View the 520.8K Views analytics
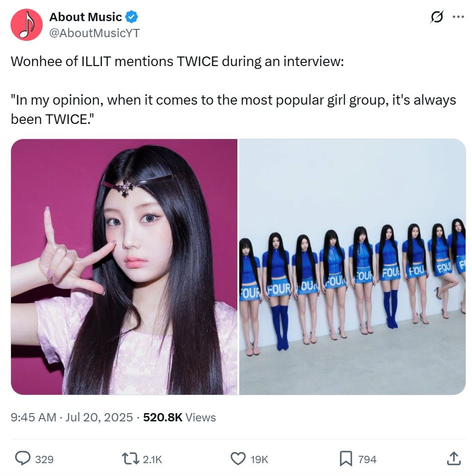 (x=180, y=417)
